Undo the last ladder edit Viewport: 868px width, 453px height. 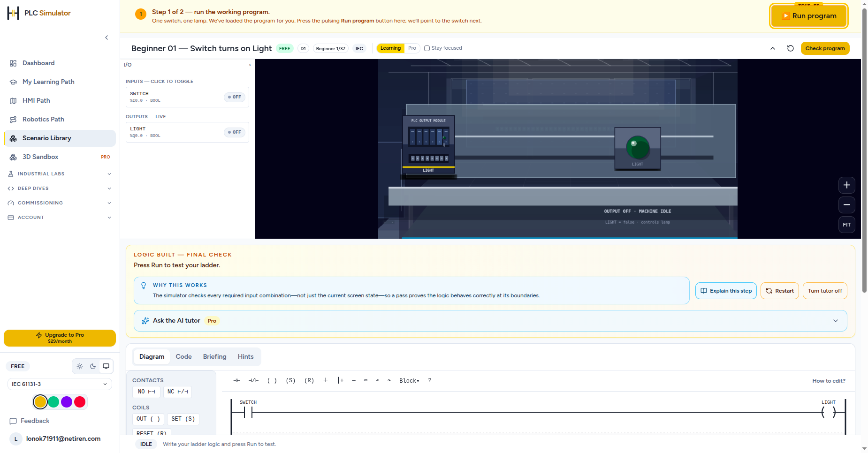(377, 380)
